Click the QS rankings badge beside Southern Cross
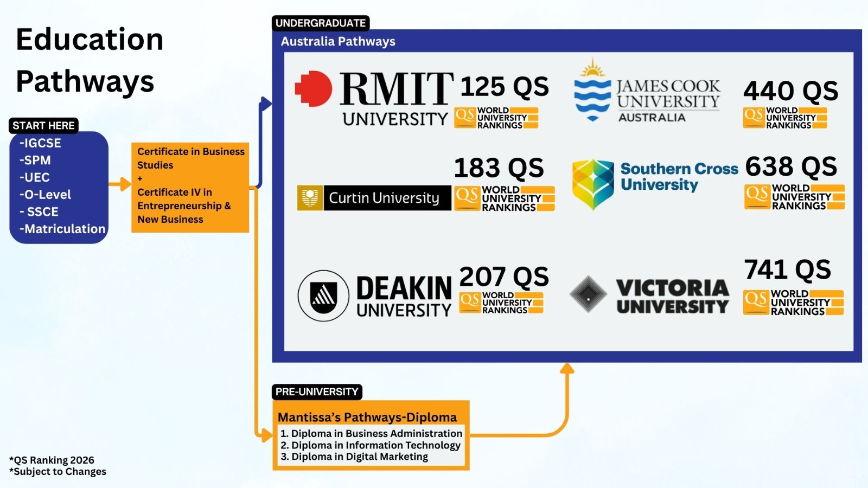 (795, 197)
